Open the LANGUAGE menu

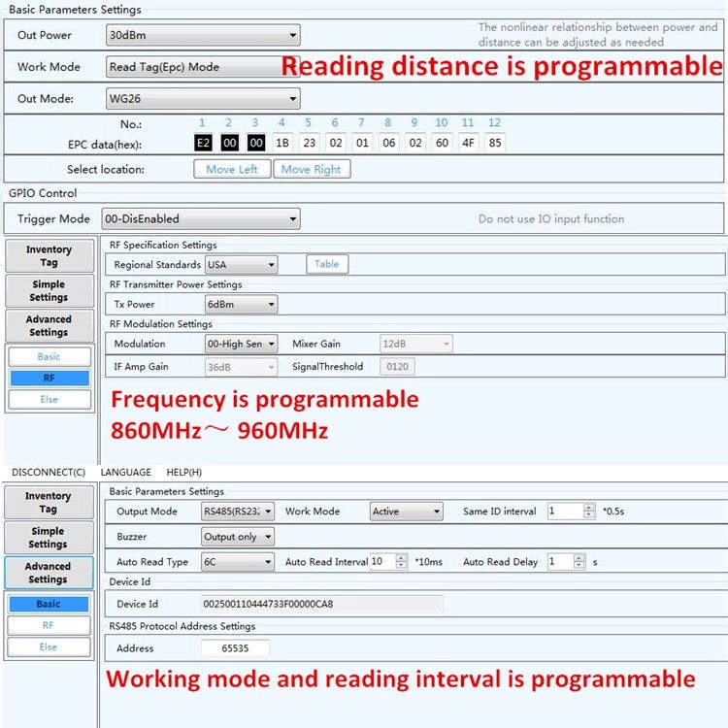pos(126,472)
